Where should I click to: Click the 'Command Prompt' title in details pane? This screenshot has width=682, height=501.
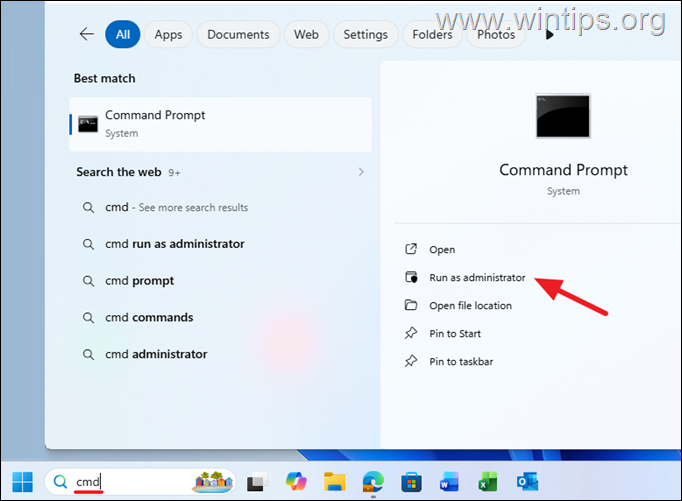point(563,170)
